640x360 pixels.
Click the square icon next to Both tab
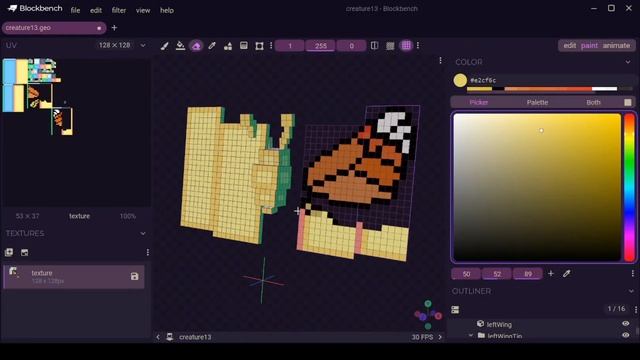[628, 102]
